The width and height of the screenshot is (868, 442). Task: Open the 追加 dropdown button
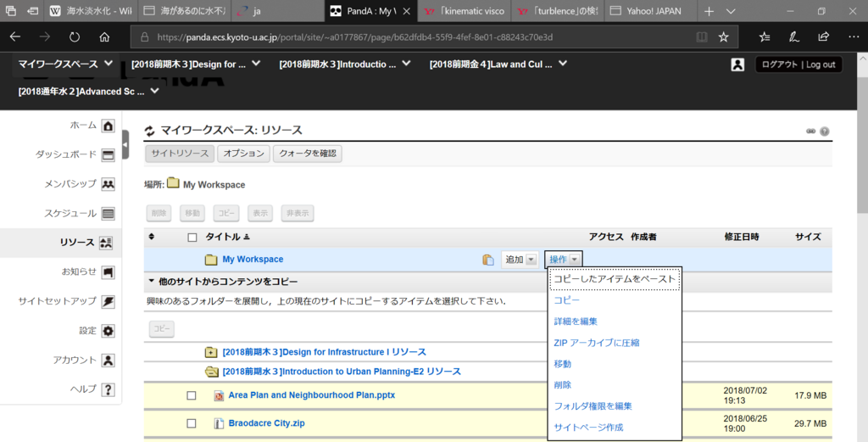pos(520,260)
